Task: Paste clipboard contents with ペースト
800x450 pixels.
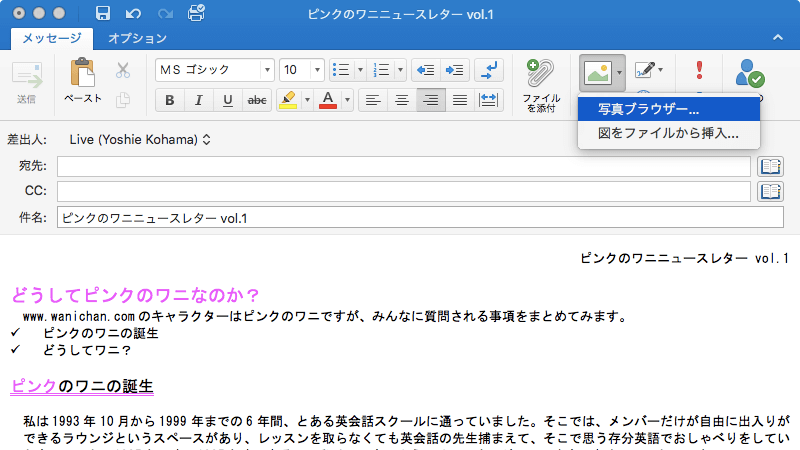Action: (83, 81)
